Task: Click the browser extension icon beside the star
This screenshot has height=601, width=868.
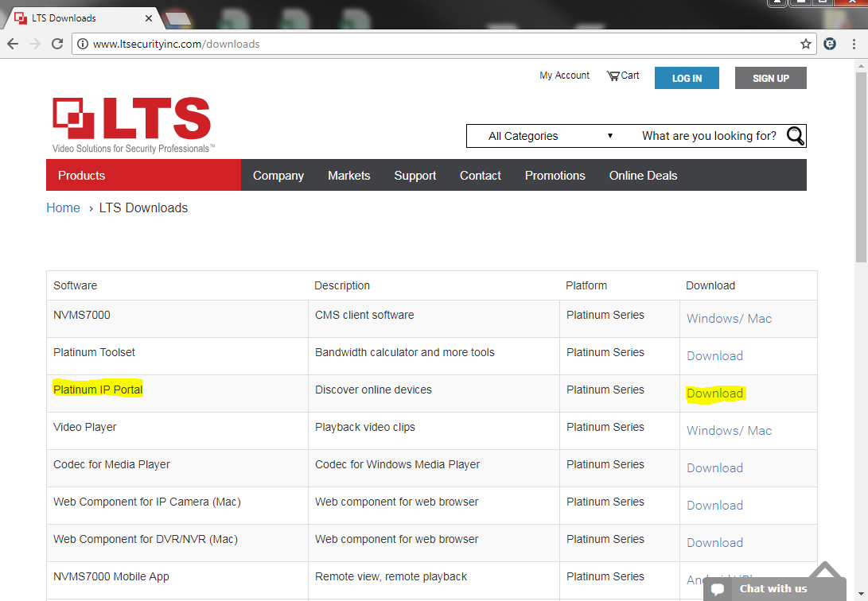Action: (830, 44)
